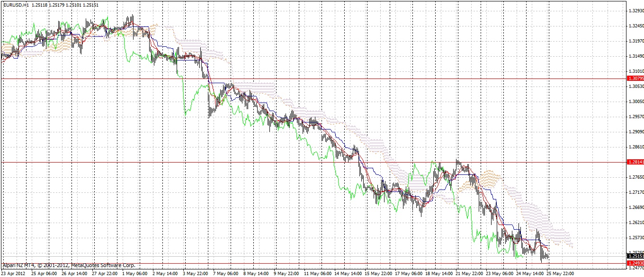Click the black current price label 1.25151

[x=635, y=256]
